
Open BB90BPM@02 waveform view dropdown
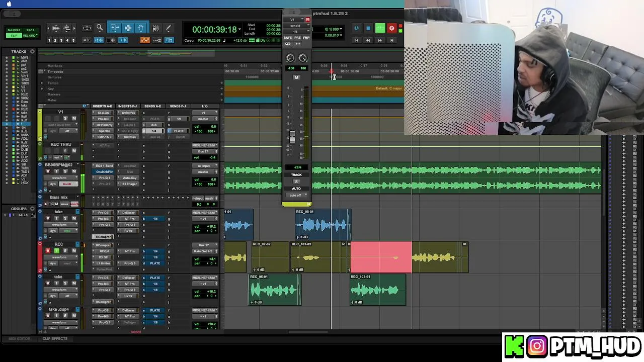pyautogui.click(x=59, y=177)
